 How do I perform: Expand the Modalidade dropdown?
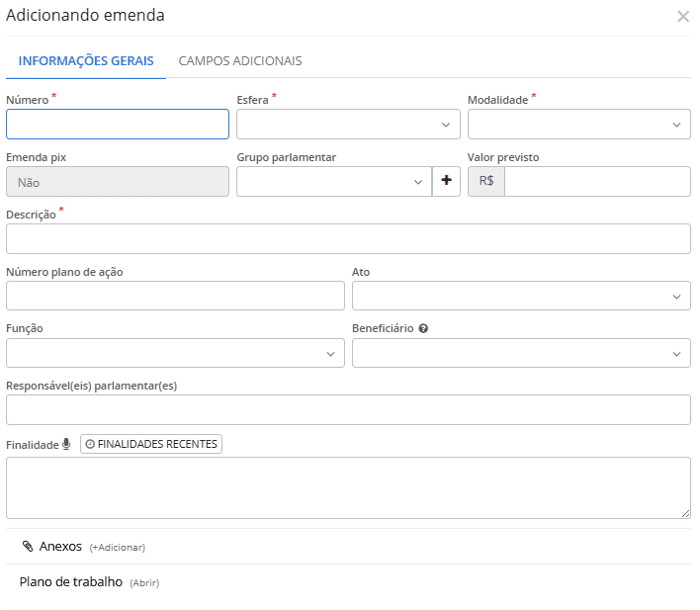tap(578, 125)
